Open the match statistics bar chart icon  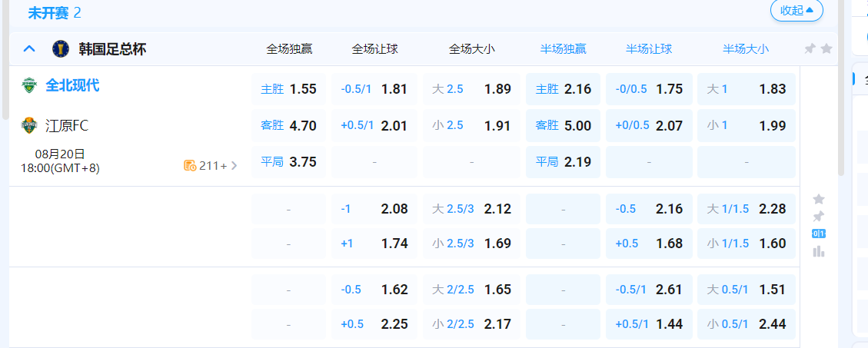(x=819, y=251)
